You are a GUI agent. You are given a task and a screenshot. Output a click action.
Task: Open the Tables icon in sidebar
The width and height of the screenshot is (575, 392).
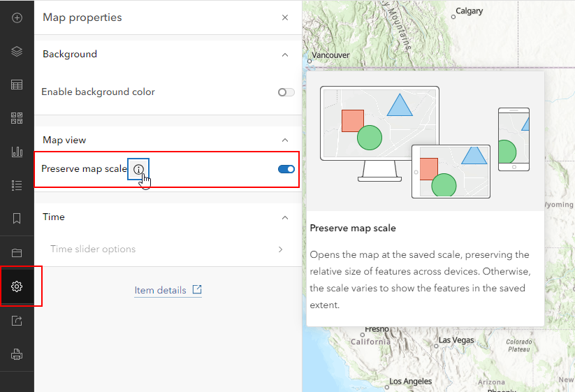pyautogui.click(x=17, y=85)
